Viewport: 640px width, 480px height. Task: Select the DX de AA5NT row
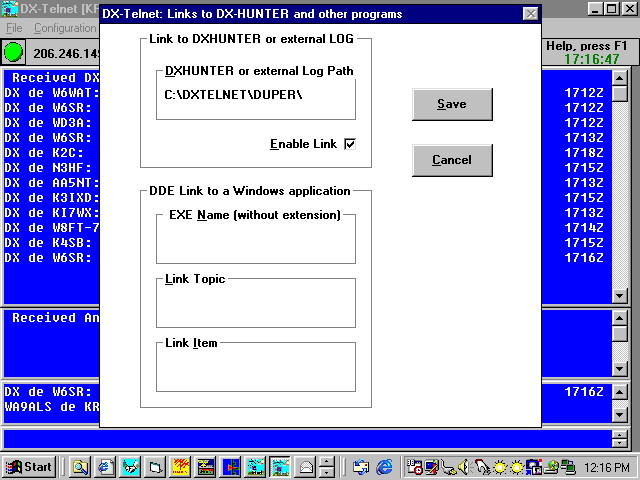pyautogui.click(x=52, y=183)
